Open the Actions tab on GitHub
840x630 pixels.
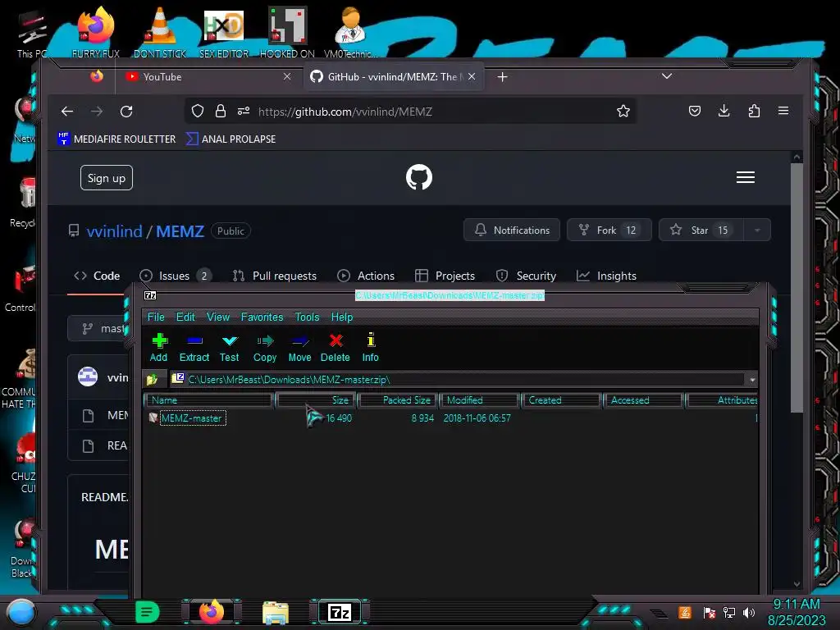[366, 276]
